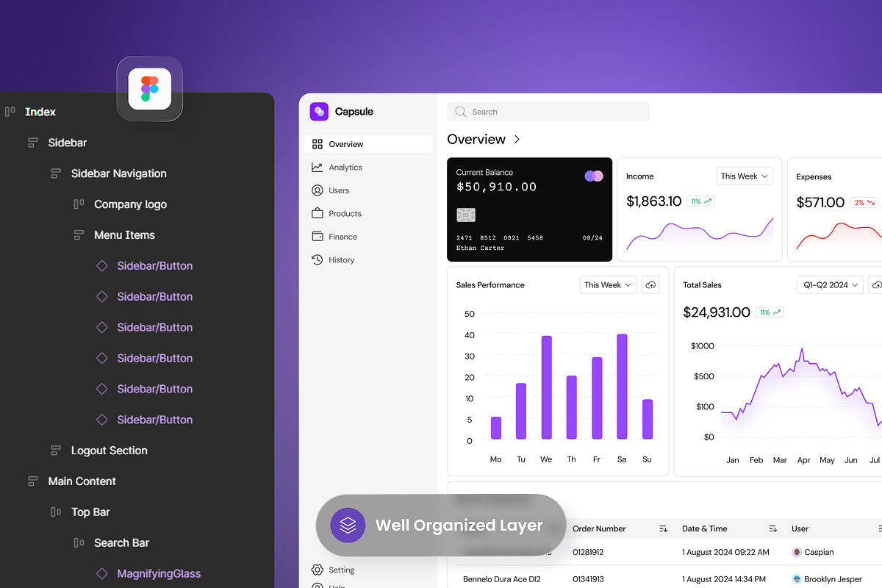Image resolution: width=882 pixels, height=588 pixels.
Task: Click the Total Sales 11% badge
Action: click(770, 312)
